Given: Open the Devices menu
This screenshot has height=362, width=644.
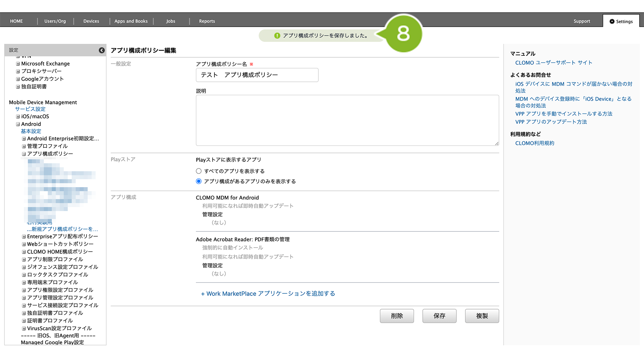Looking at the screenshot, I should pyautogui.click(x=91, y=21).
